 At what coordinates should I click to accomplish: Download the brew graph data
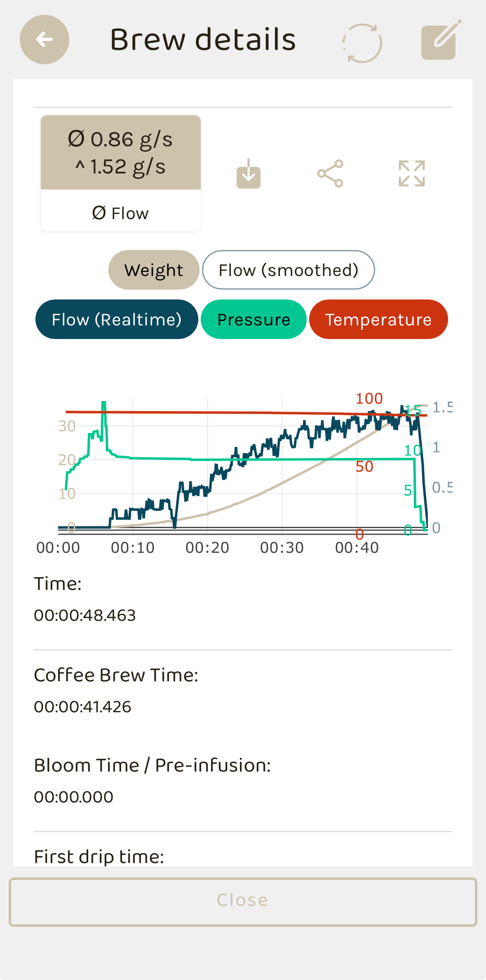click(249, 174)
